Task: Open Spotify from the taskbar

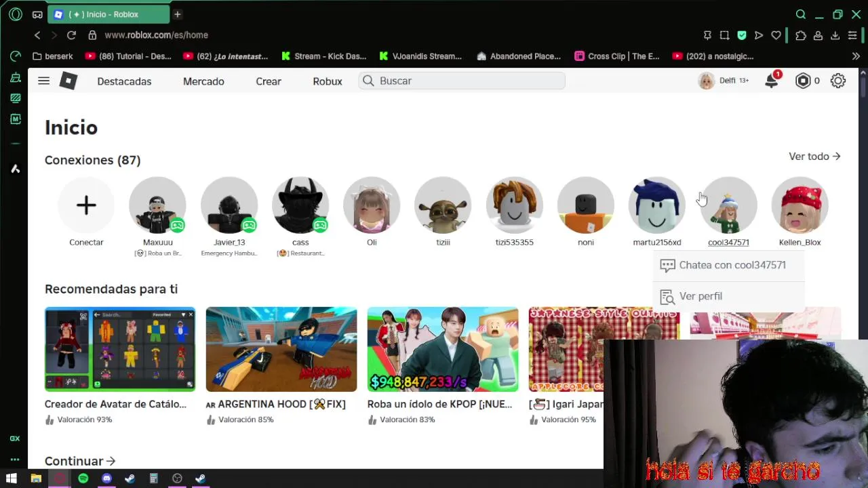Action: click(83, 479)
